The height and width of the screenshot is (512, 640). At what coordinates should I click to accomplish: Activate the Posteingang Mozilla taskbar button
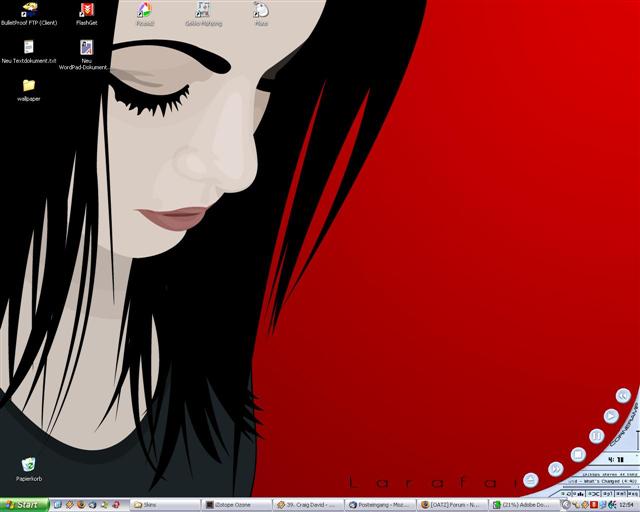(x=380, y=505)
